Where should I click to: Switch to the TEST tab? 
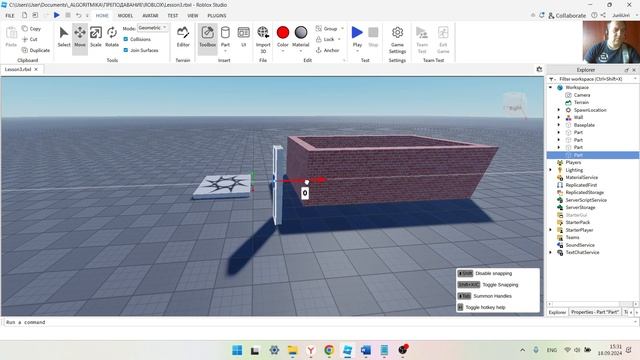tap(173, 16)
